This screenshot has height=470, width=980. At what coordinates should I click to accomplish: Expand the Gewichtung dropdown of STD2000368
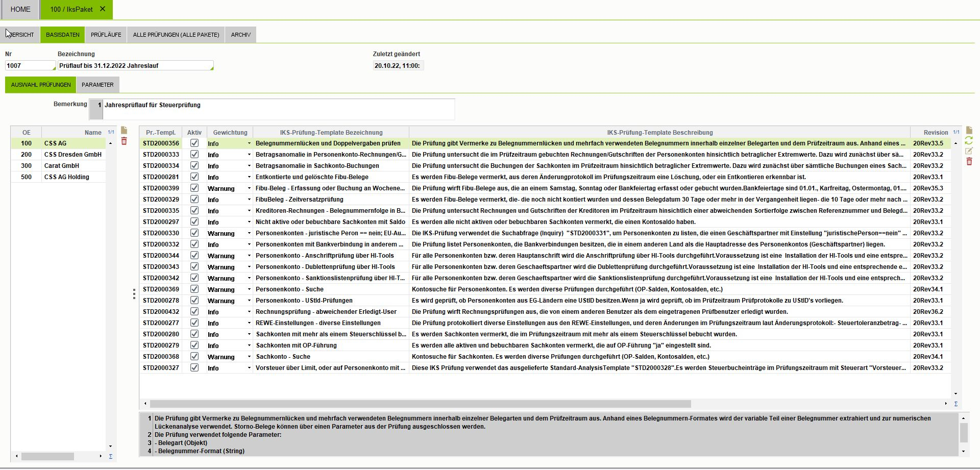click(x=249, y=357)
